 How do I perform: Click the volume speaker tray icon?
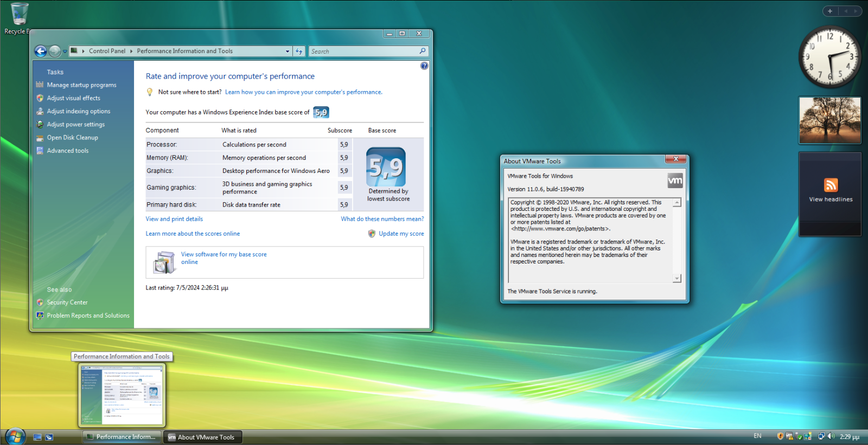[x=831, y=436]
